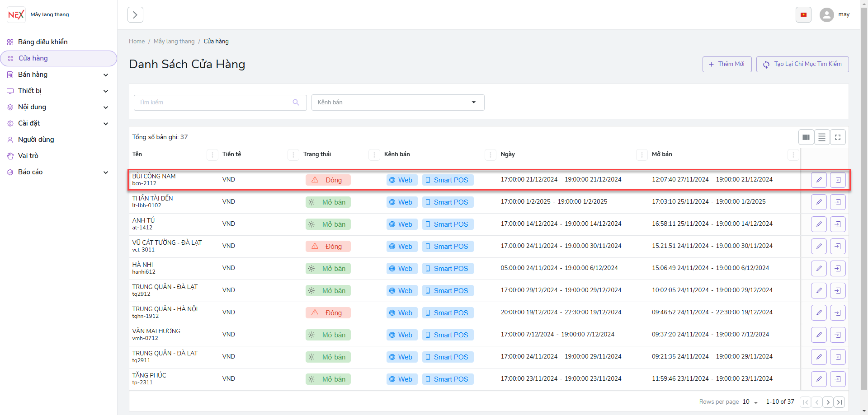
Task: Click the row density icon
Action: tap(822, 137)
